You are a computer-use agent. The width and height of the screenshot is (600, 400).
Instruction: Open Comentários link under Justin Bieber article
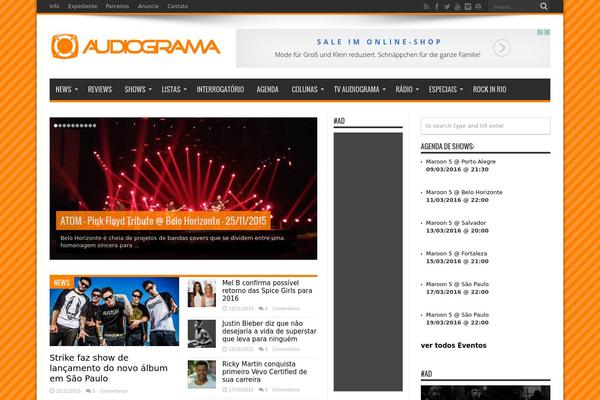(x=286, y=349)
